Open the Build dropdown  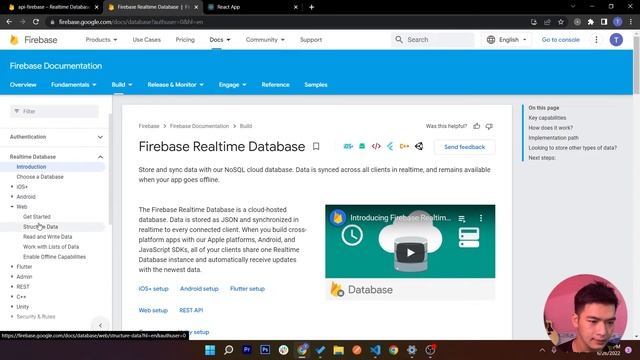[x=122, y=84]
